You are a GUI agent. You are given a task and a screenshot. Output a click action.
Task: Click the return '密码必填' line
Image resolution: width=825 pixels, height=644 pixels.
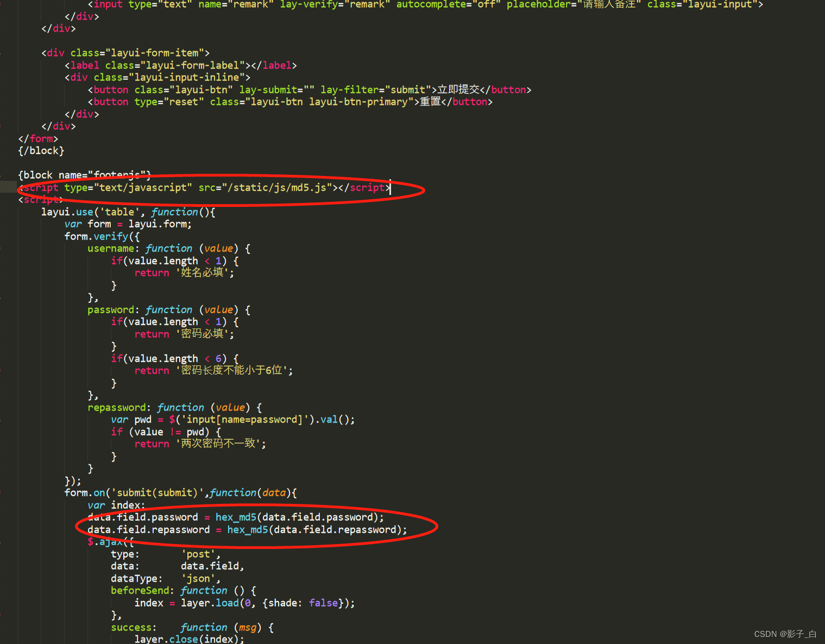coord(184,334)
